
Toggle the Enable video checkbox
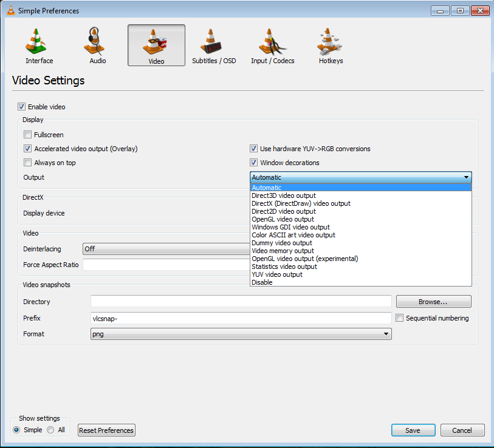[21, 107]
